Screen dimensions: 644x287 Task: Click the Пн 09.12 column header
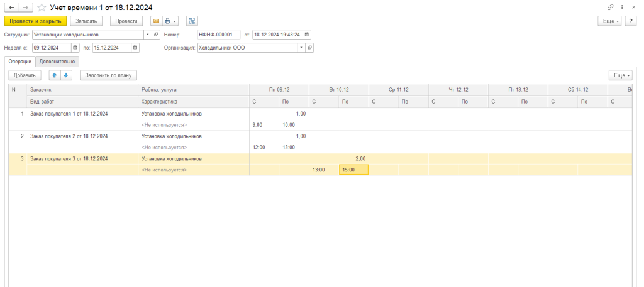(279, 89)
